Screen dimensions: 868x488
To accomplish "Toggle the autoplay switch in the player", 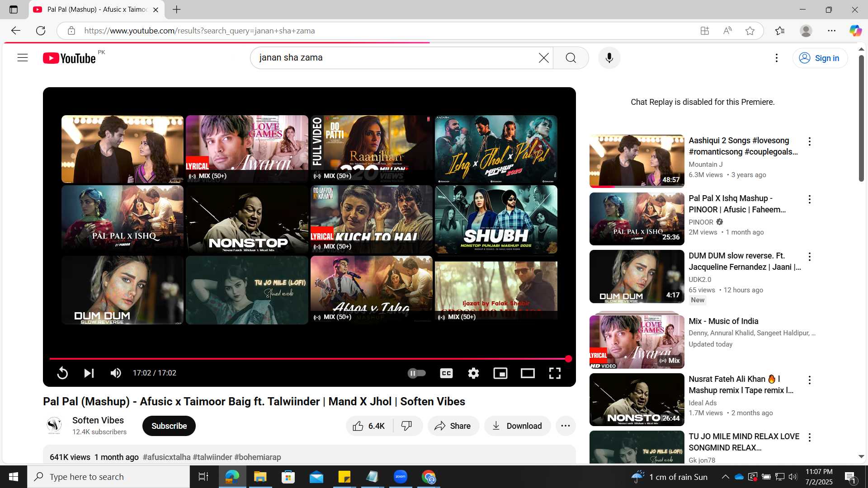I will [417, 373].
